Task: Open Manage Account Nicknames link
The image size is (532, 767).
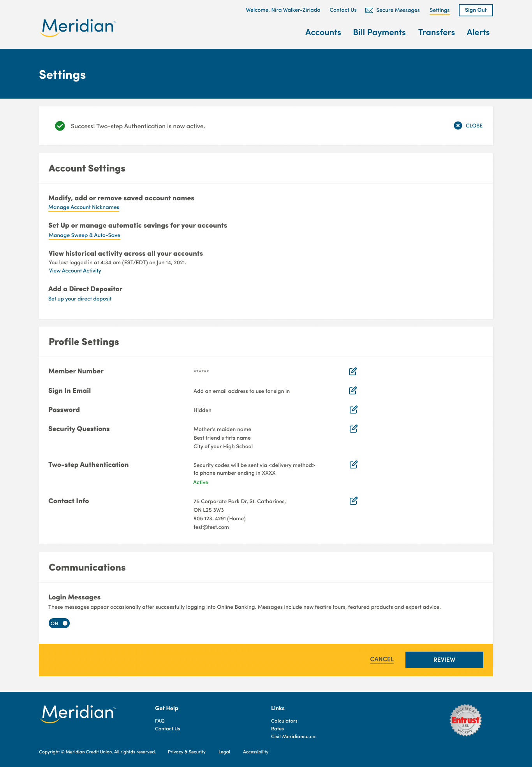Action: click(84, 207)
